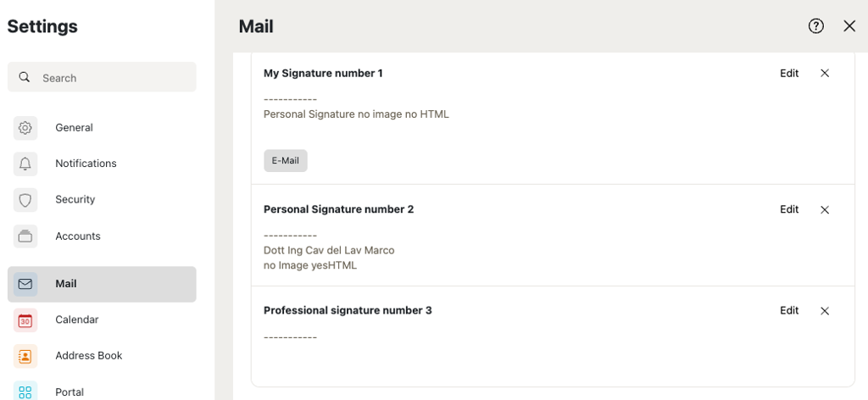
Task: Click the Accounts icon in sidebar
Action: [x=25, y=236]
